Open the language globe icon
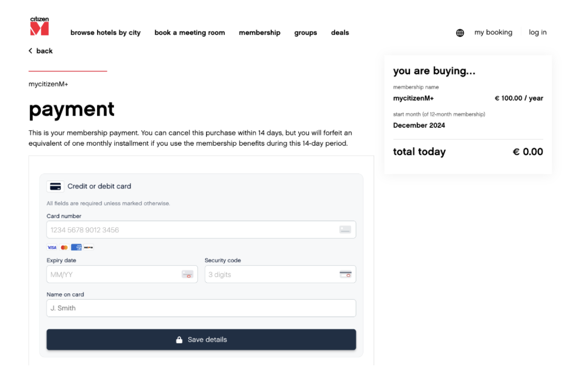 460,33
